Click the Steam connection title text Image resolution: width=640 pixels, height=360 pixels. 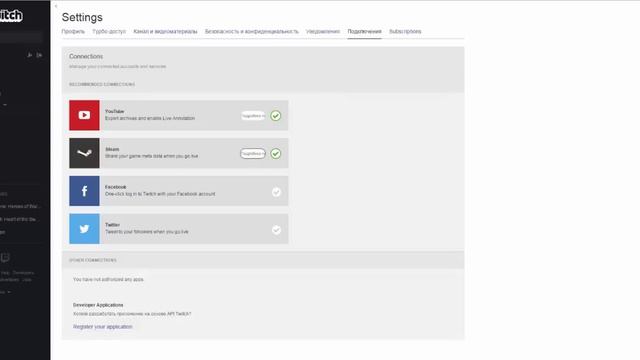click(112, 149)
